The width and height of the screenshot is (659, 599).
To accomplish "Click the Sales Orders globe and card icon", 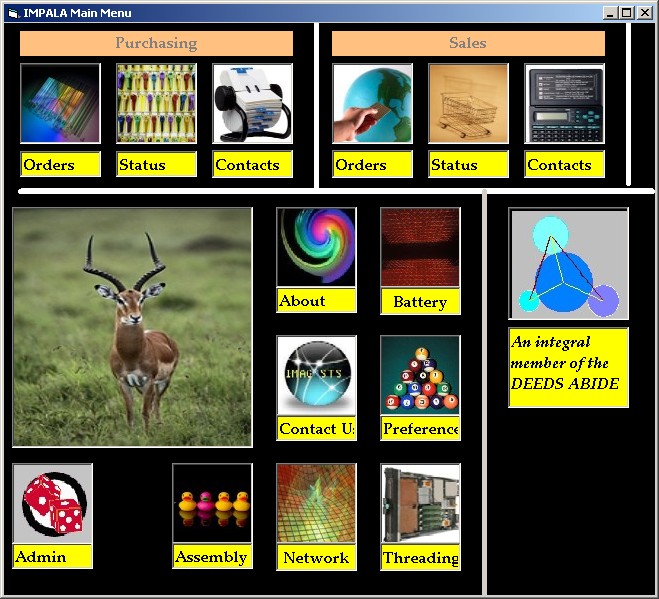I will coord(372,103).
